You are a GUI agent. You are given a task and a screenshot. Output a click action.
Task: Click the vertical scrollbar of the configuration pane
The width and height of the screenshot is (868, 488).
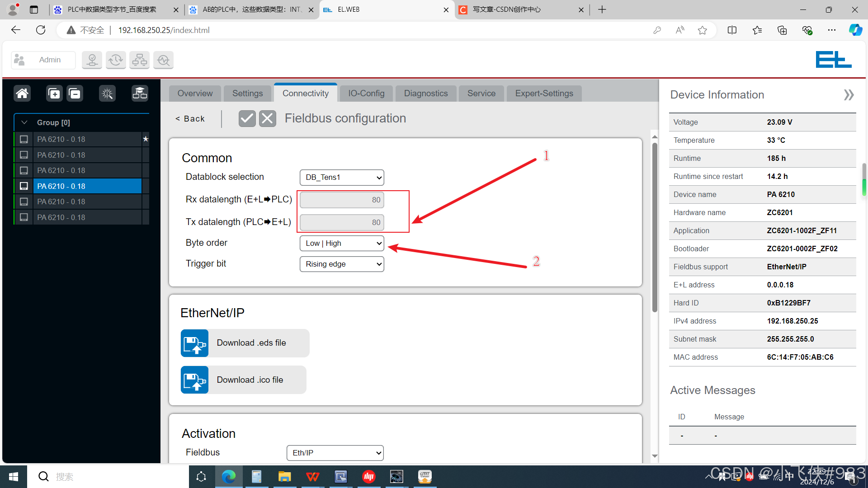(x=655, y=226)
